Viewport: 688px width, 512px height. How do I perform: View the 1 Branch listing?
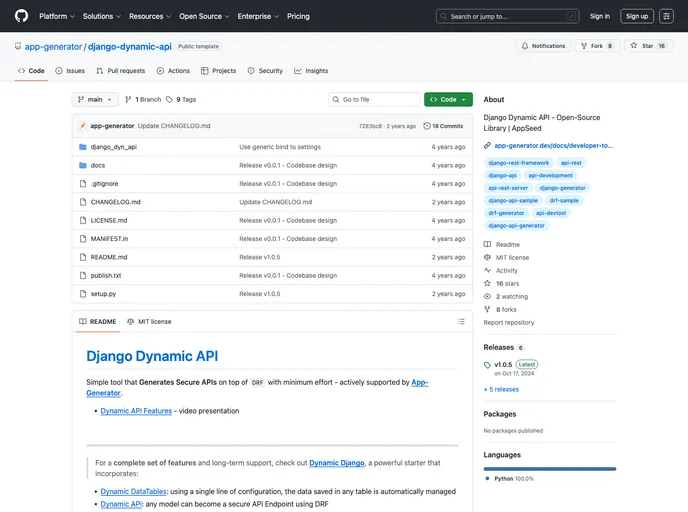143,100
